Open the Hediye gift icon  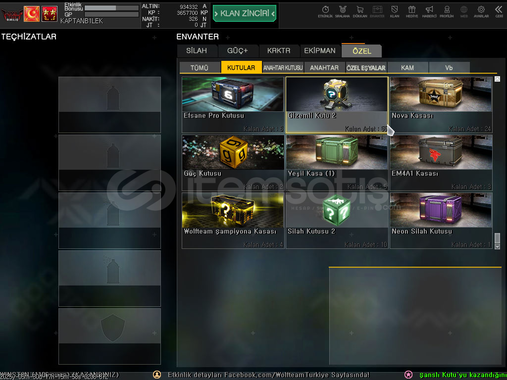412,11
